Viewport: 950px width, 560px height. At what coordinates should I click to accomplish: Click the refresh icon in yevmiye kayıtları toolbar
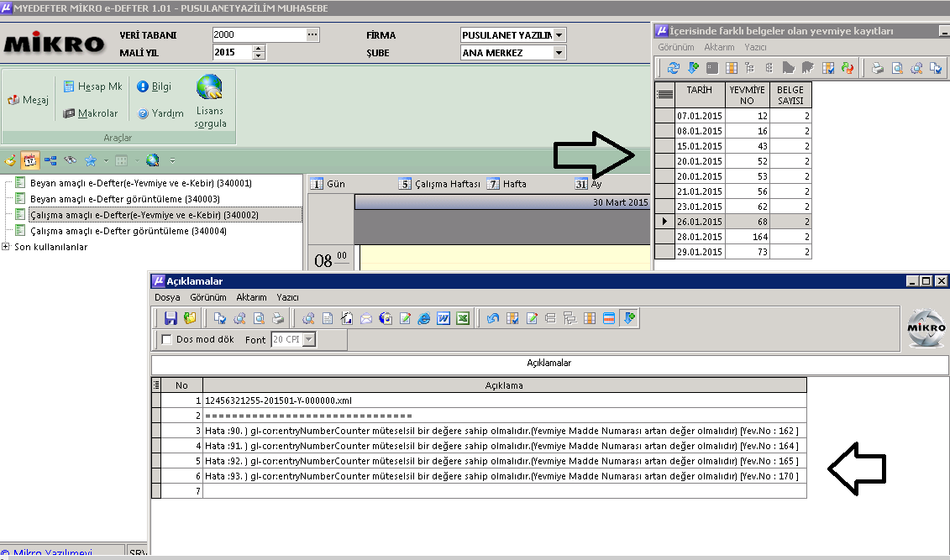pyautogui.click(x=673, y=68)
